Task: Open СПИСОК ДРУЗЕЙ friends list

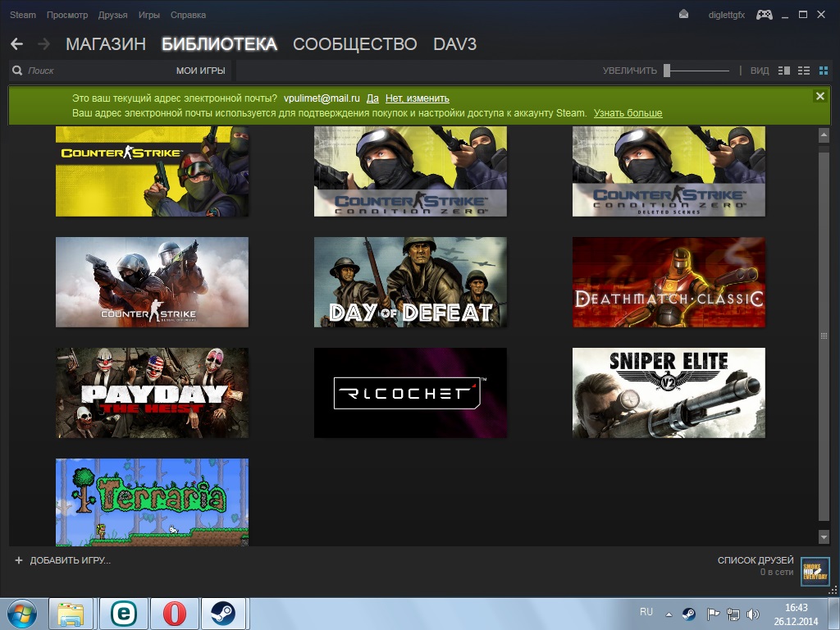Action: coord(756,560)
